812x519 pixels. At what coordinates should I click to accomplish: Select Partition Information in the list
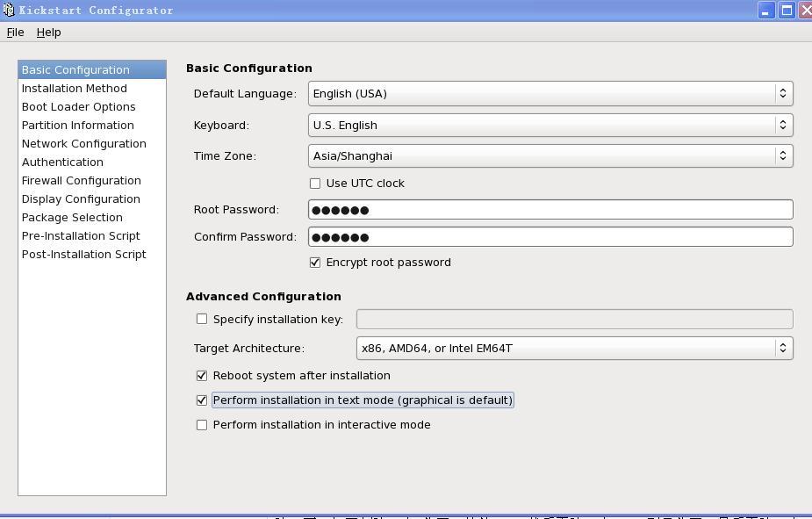(x=92, y=126)
